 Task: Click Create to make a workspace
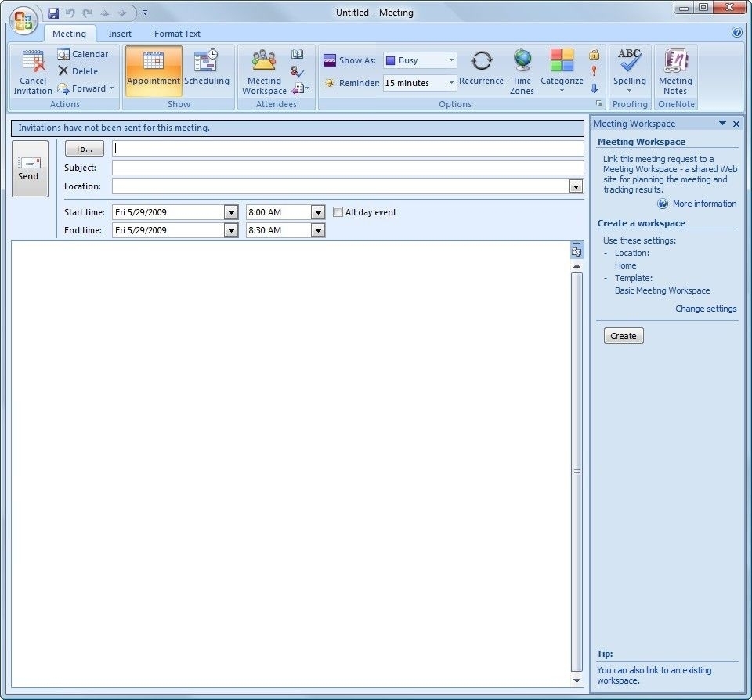click(x=623, y=335)
